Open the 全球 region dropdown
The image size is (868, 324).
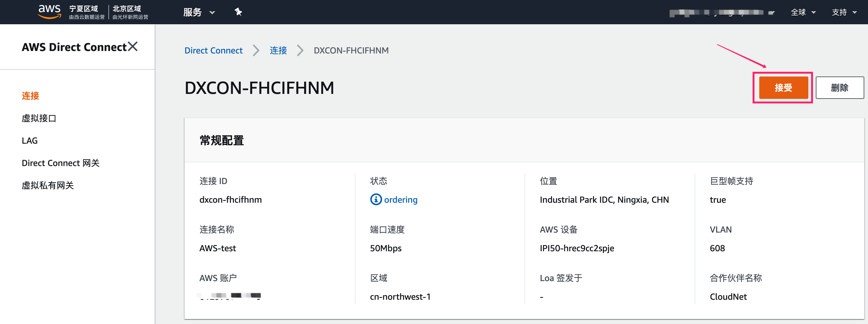tap(803, 12)
